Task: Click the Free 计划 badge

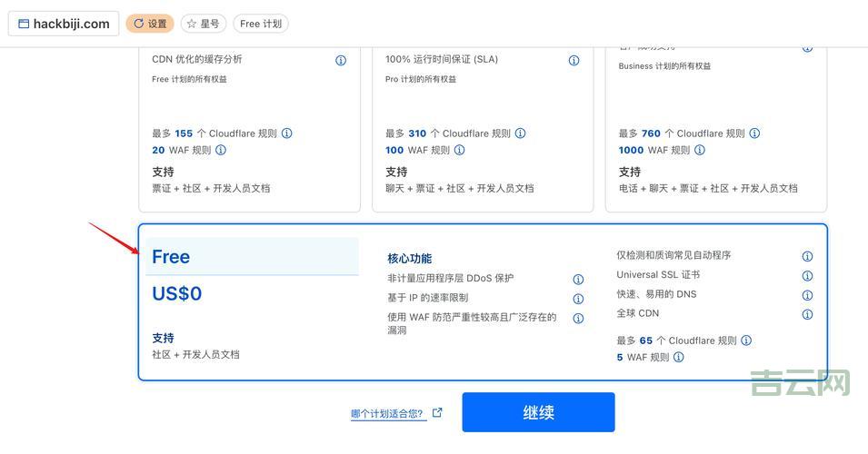Action: [261, 24]
